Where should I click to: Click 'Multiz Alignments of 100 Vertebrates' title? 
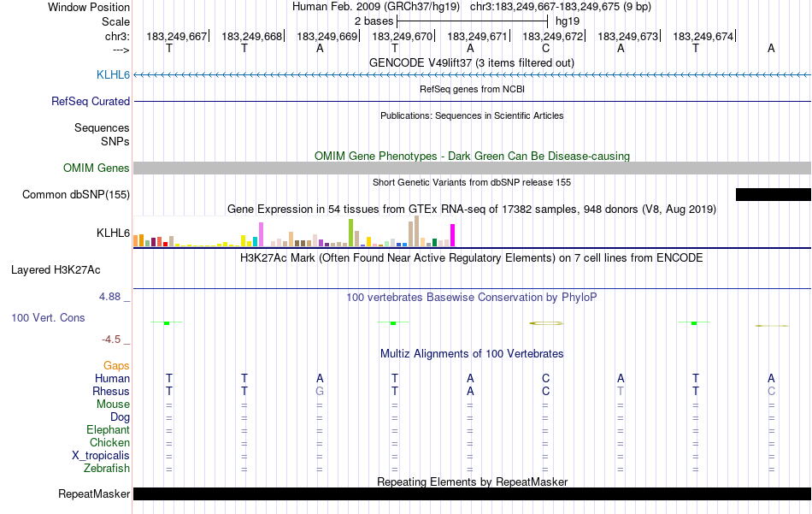pyautogui.click(x=472, y=354)
